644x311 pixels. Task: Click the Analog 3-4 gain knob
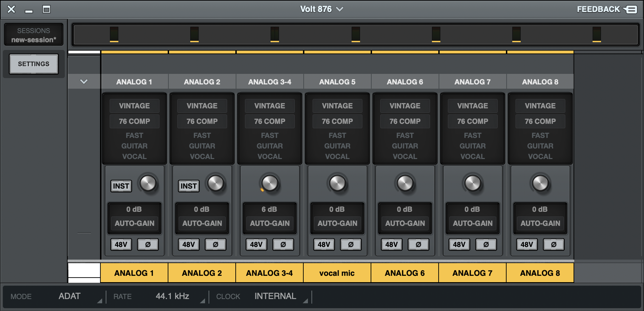click(x=270, y=183)
